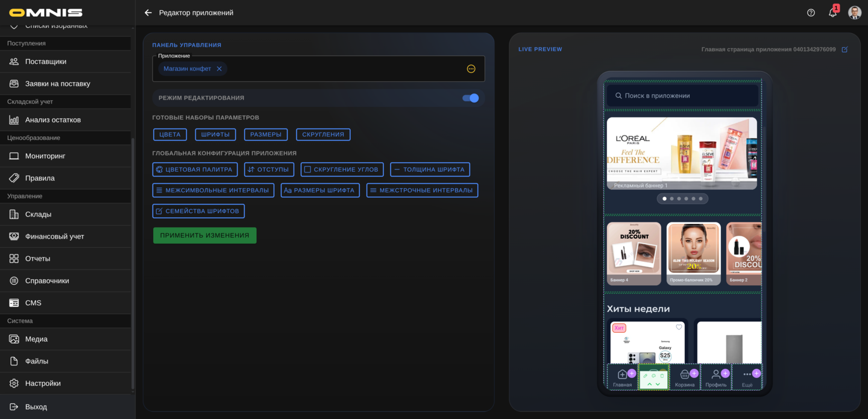Toggle the Режим редактирования switch
Viewport: 868px width, 419px height.
470,98
